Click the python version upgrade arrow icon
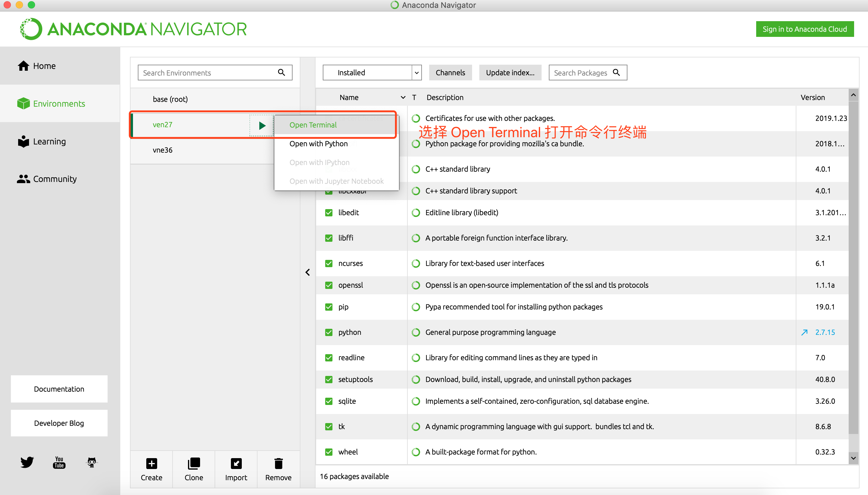 (804, 332)
